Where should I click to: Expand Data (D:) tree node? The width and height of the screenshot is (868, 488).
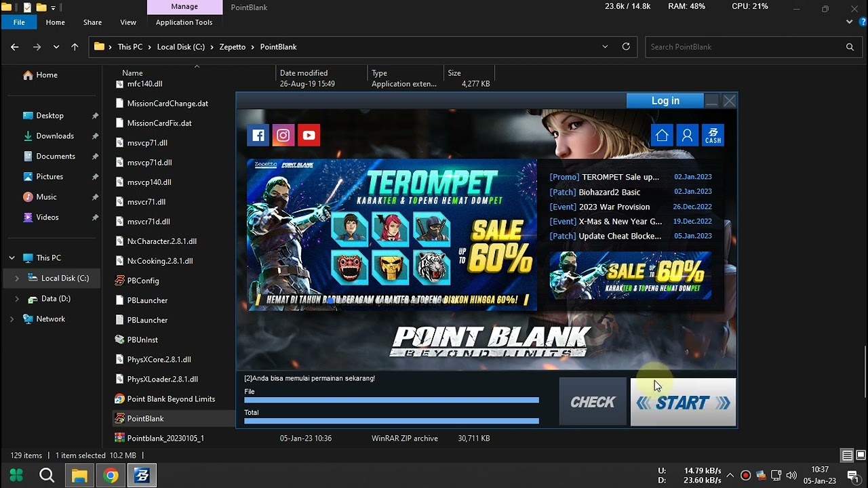pyautogui.click(x=17, y=299)
